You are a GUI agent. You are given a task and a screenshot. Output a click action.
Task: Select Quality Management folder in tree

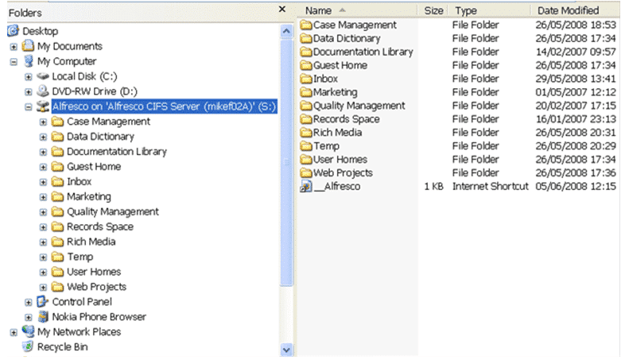pos(112,212)
